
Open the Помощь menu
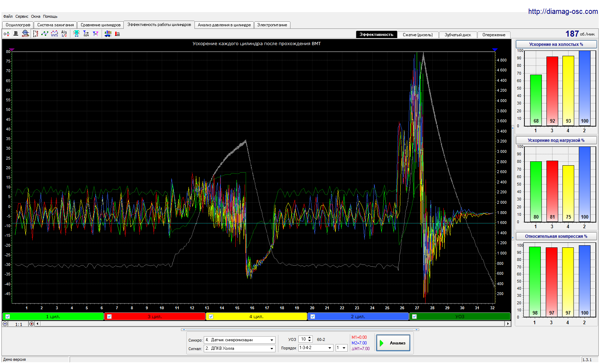coord(50,16)
